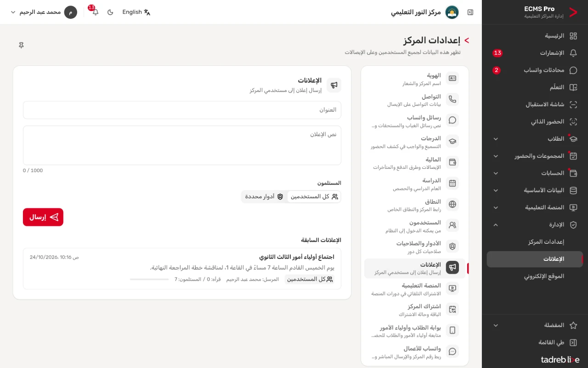The width and height of the screenshot is (588, 368).
Task: Click the sidebar panel toggle icon in the top bar
Action: pos(470,12)
